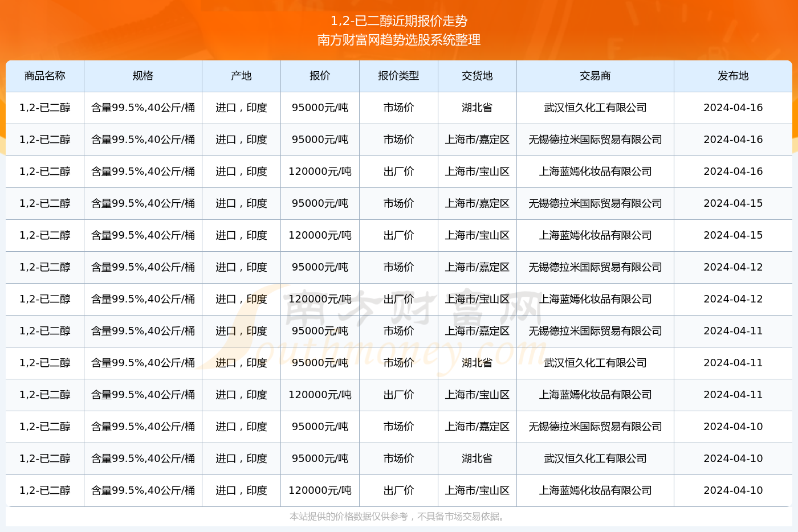
Task: Click the 95000元/吨 price for 武汉恒久 on 2024-04-11
Action: tap(320, 363)
